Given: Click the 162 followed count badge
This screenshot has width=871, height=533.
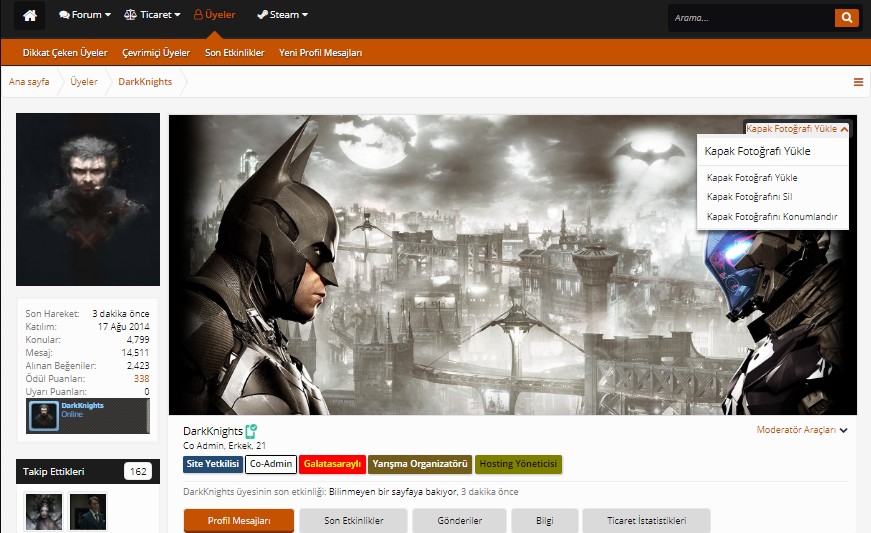Looking at the screenshot, I should click(x=138, y=471).
